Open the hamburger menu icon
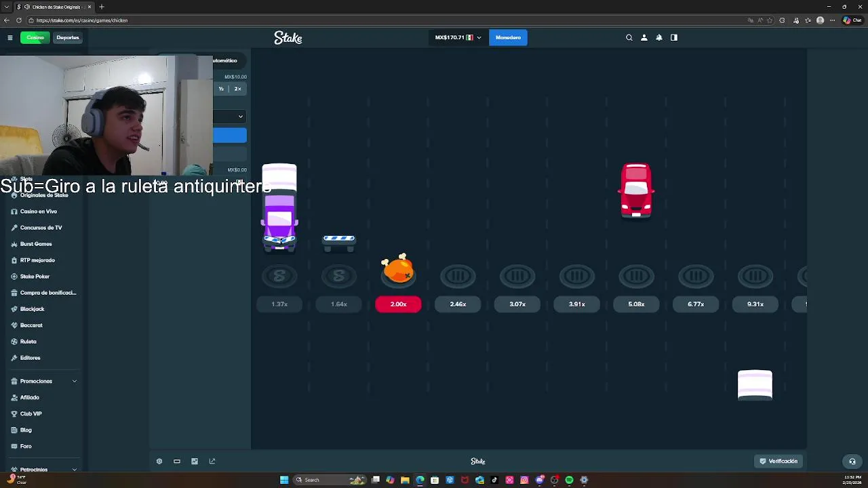The image size is (868, 488). [10, 37]
